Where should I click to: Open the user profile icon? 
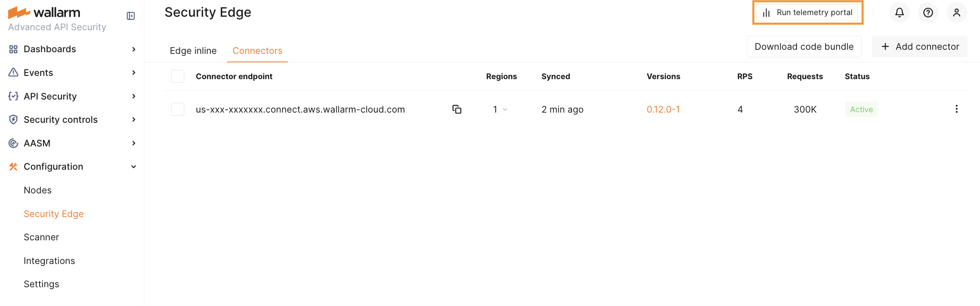957,13
